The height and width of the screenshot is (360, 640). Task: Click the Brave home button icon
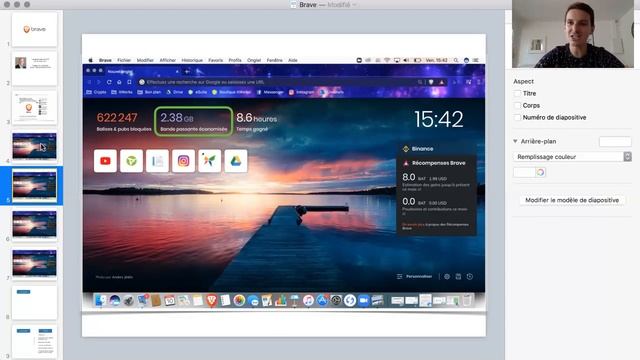[x=119, y=82]
